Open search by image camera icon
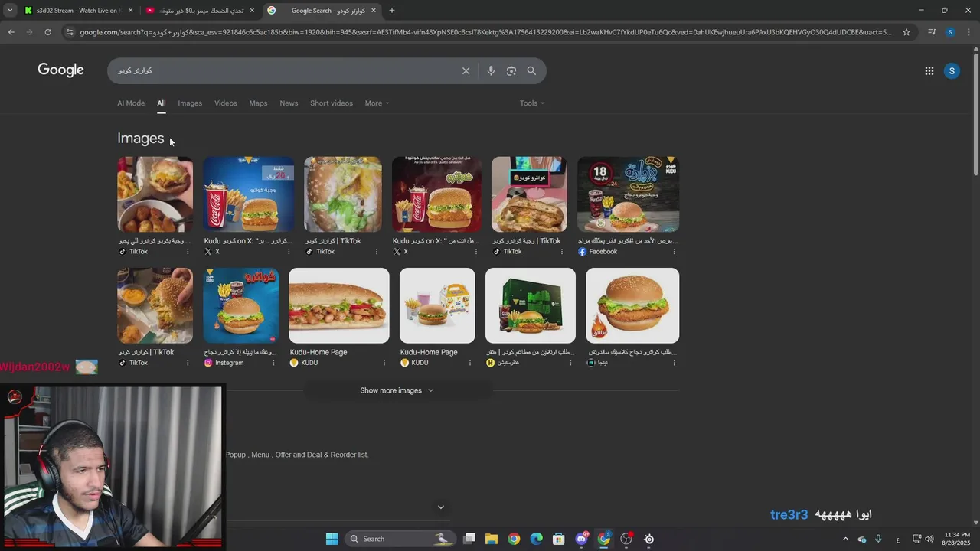This screenshot has width=980, height=551. pos(511,70)
